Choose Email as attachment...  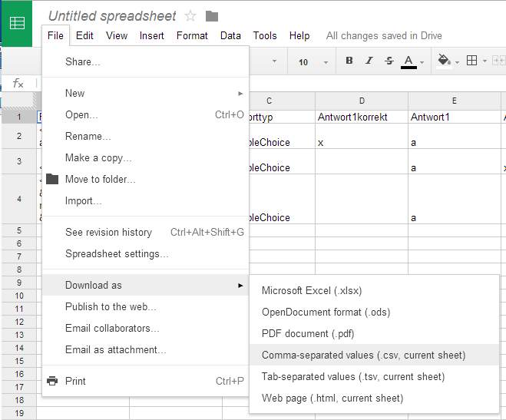point(146,349)
